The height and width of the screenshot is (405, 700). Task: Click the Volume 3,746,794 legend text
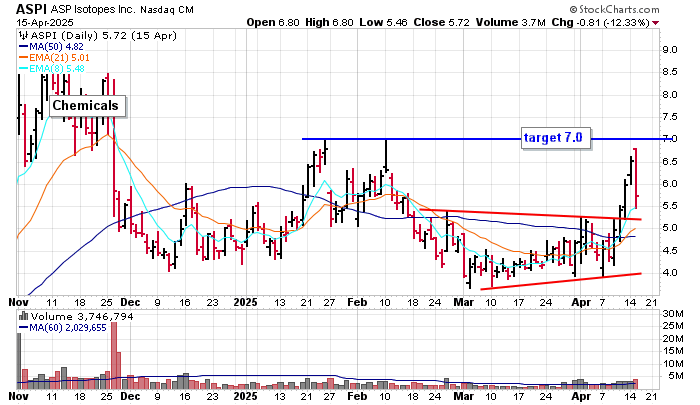(82, 317)
